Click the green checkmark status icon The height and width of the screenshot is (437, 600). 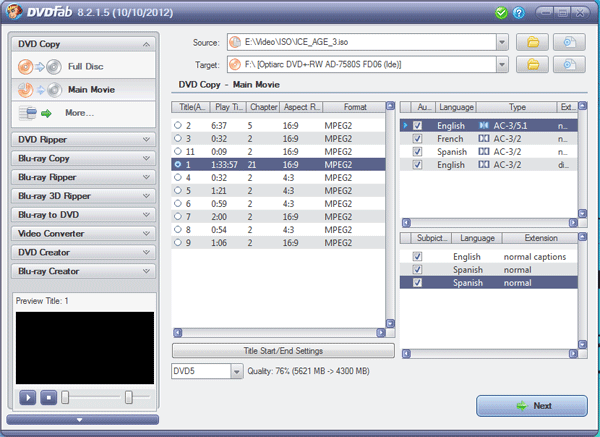pyautogui.click(x=501, y=13)
